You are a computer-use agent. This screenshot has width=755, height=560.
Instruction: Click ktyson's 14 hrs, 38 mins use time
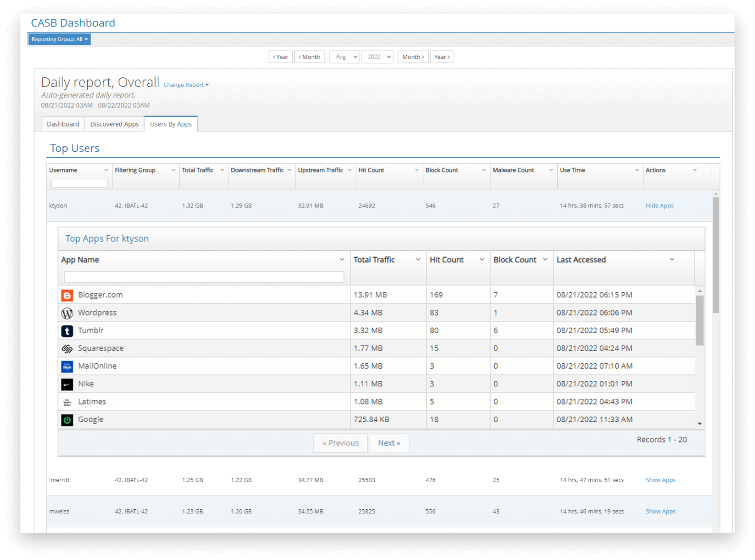coord(592,206)
